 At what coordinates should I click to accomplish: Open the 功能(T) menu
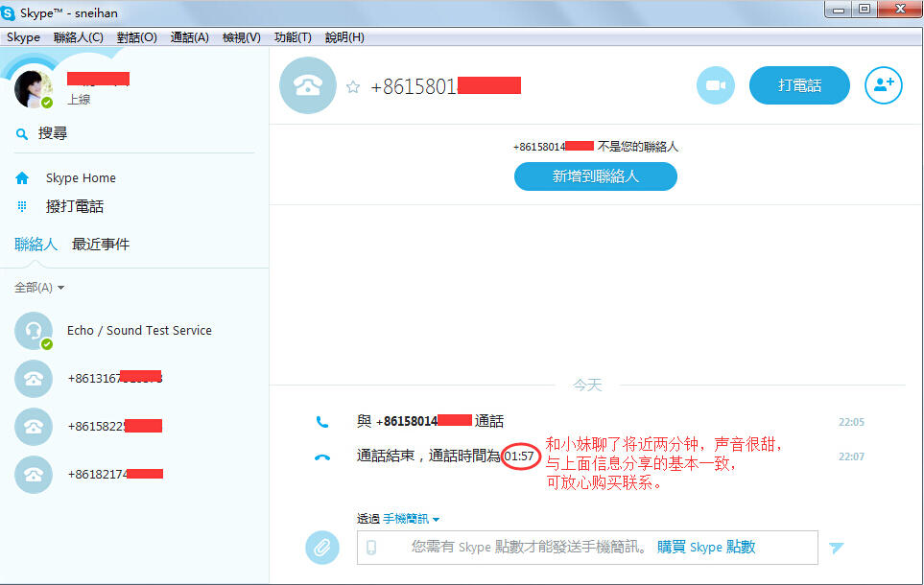293,37
